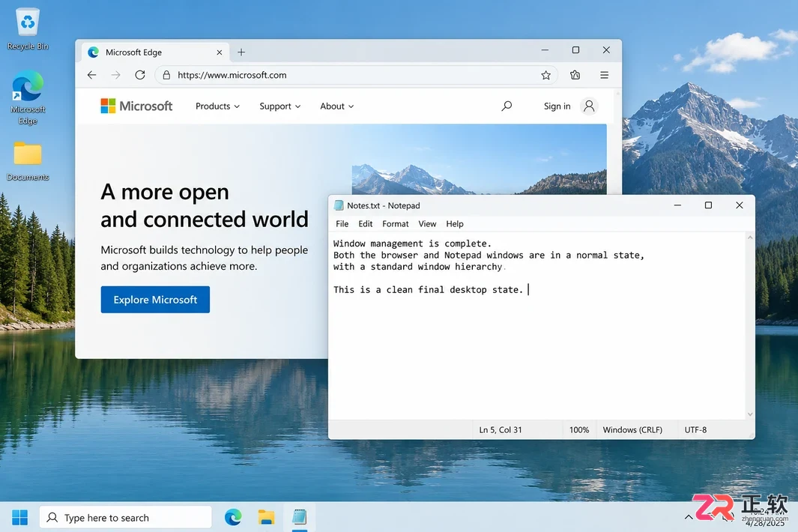Open Edge from the taskbar
798x532 pixels.
tap(233, 517)
